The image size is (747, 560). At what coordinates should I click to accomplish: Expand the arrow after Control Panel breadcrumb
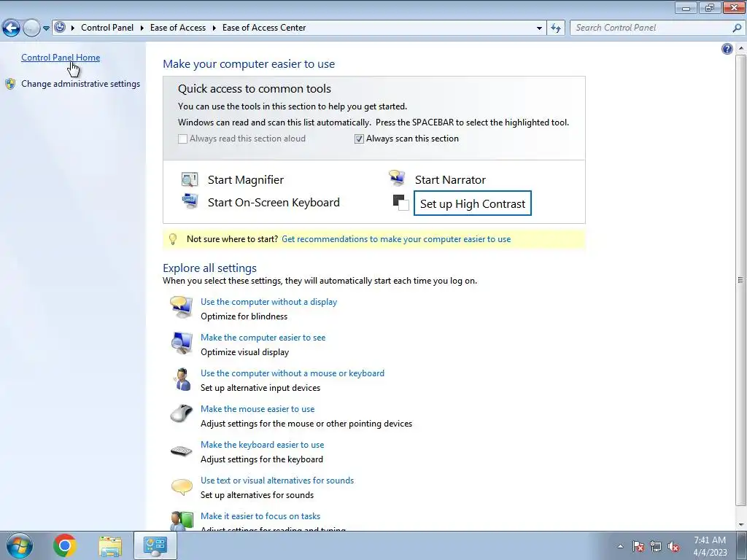point(142,28)
